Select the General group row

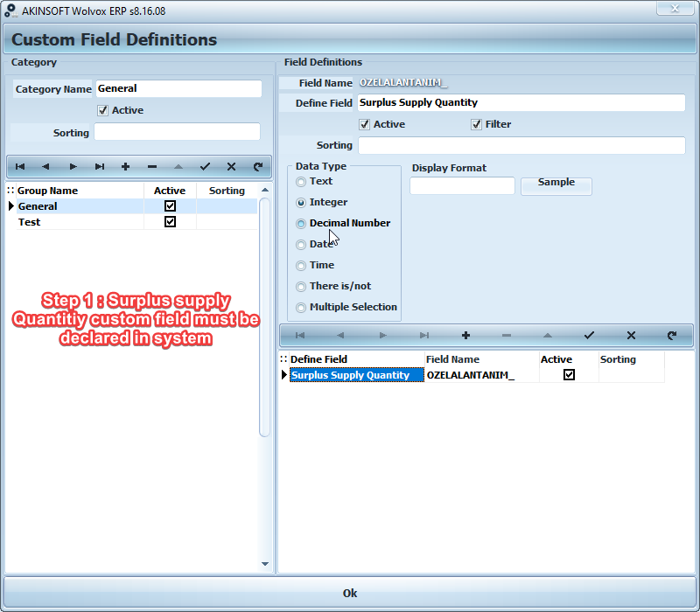point(136,206)
